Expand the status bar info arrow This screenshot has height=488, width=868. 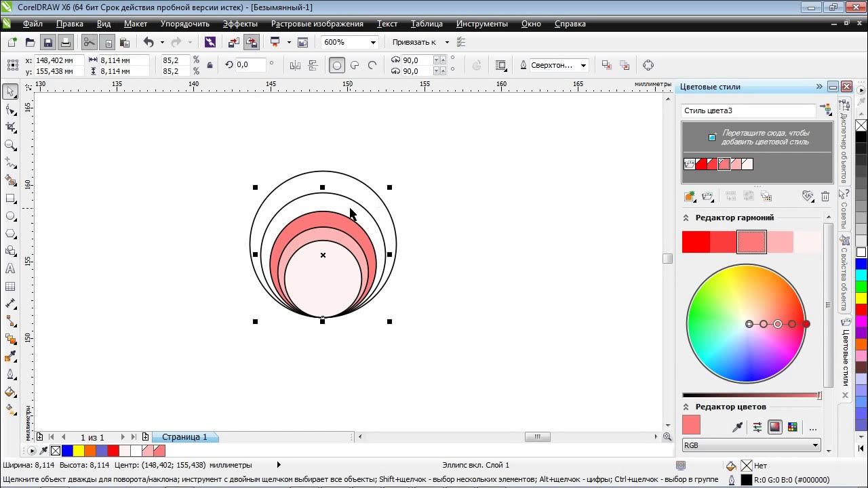tap(279, 465)
